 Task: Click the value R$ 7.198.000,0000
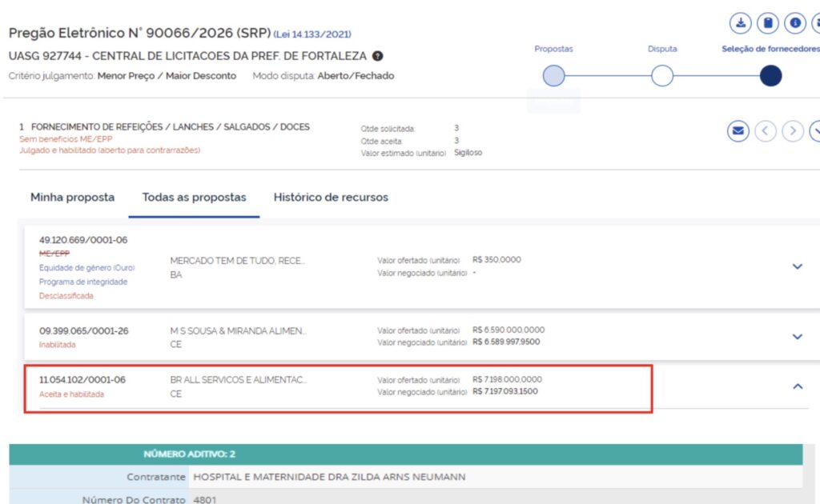507,379
